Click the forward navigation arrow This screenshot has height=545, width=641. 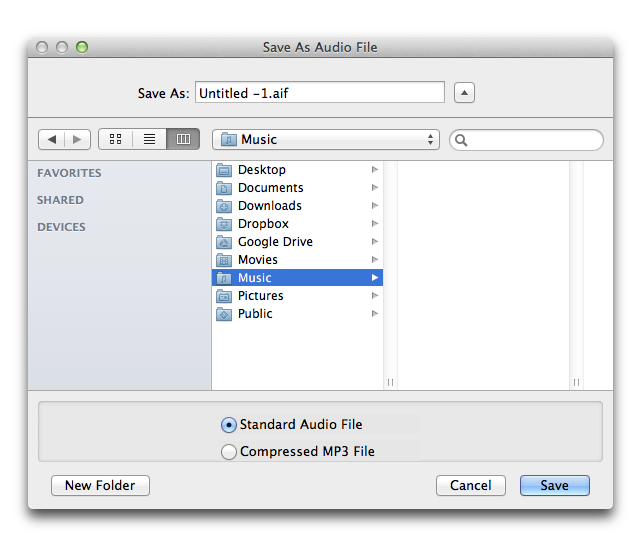78,139
